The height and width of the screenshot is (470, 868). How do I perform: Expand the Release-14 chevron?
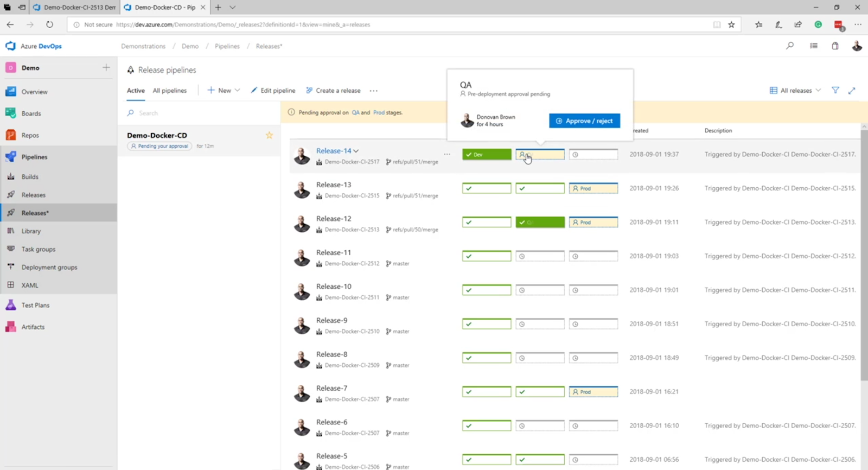click(356, 151)
